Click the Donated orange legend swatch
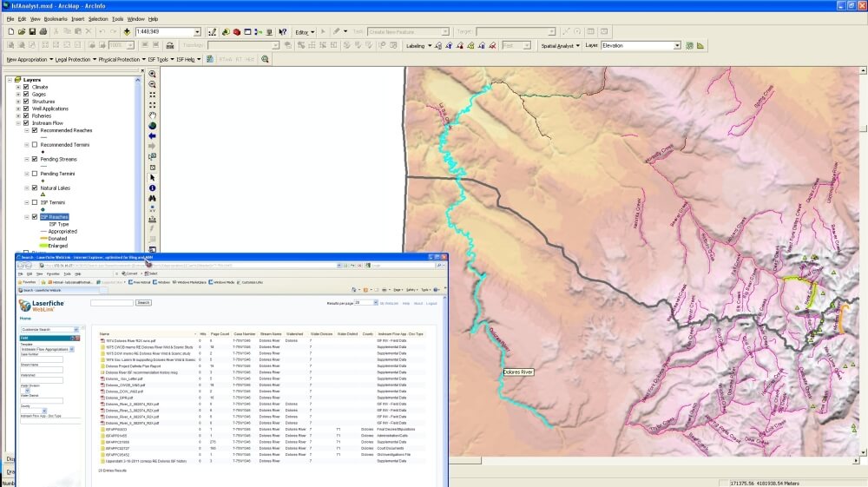This screenshot has width=868, height=487. pyautogui.click(x=43, y=239)
